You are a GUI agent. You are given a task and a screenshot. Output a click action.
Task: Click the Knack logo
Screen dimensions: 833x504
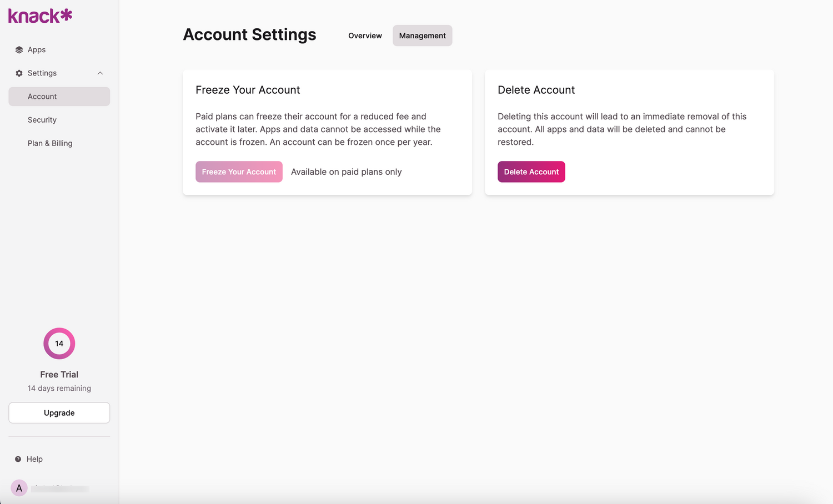39,15
